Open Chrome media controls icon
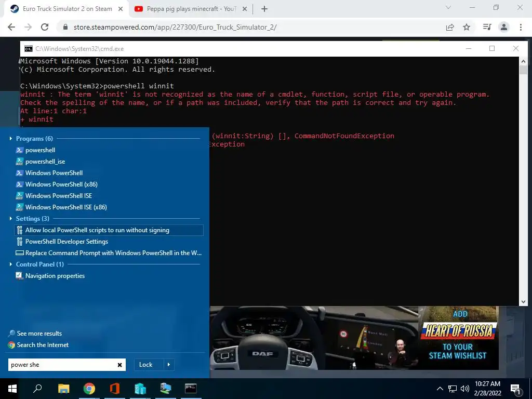The image size is (532, 399). pyautogui.click(x=487, y=27)
